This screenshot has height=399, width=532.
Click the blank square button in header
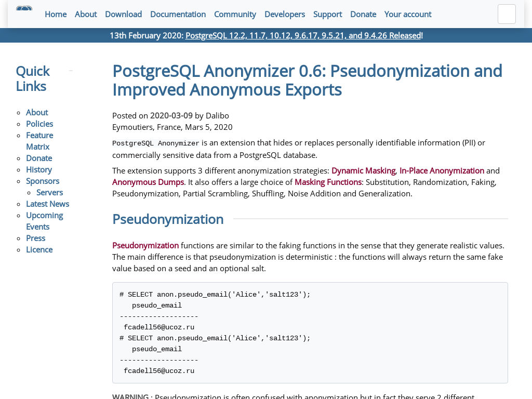(x=507, y=14)
